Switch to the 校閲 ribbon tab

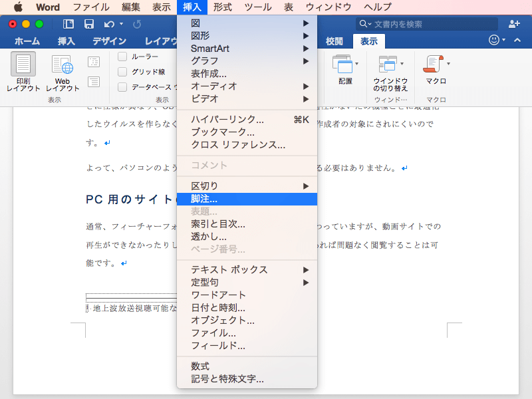tap(334, 41)
